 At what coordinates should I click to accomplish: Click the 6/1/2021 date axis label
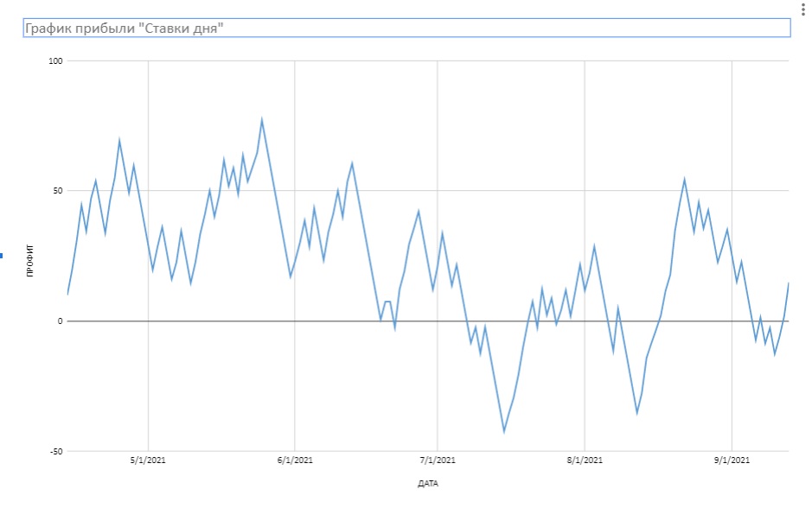coord(295,461)
